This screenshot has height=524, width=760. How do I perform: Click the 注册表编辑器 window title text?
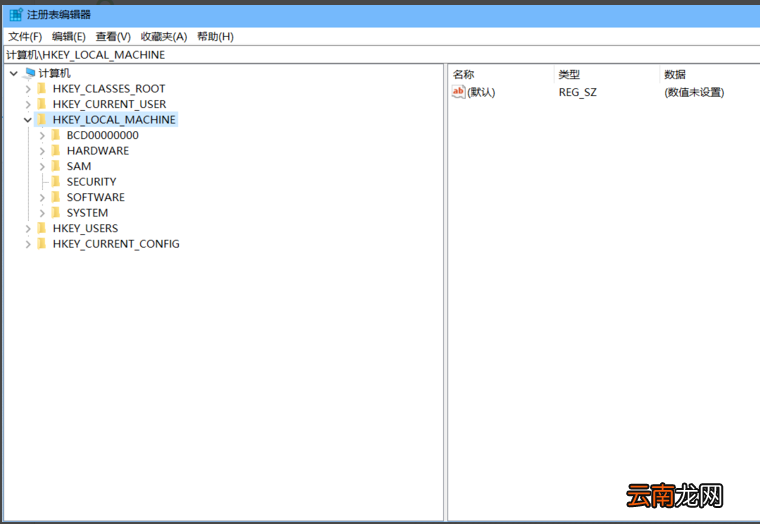59,15
